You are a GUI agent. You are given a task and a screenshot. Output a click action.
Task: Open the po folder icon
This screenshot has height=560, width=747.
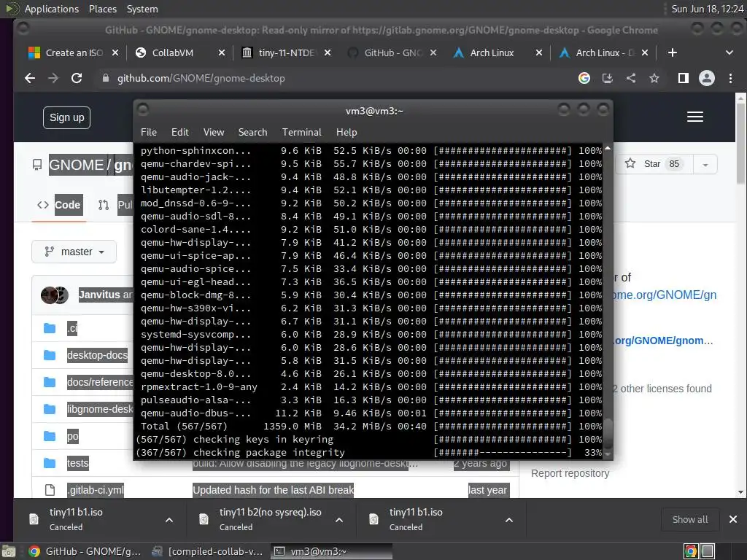(x=50, y=436)
